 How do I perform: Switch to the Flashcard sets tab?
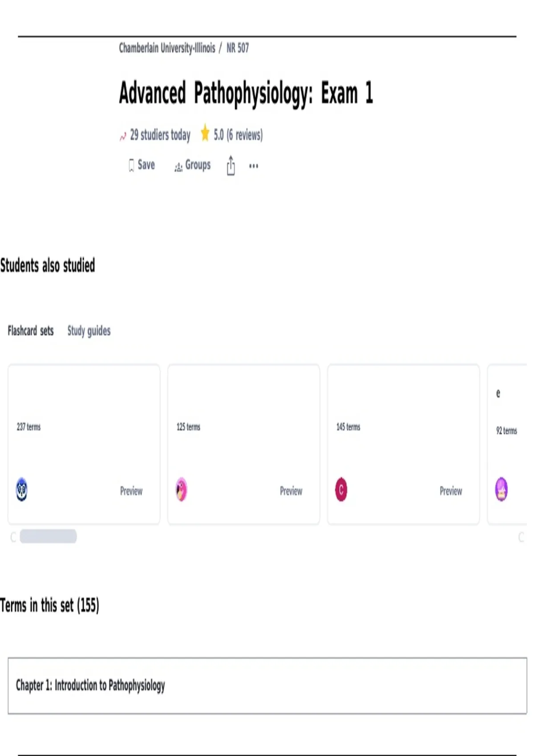(x=31, y=331)
